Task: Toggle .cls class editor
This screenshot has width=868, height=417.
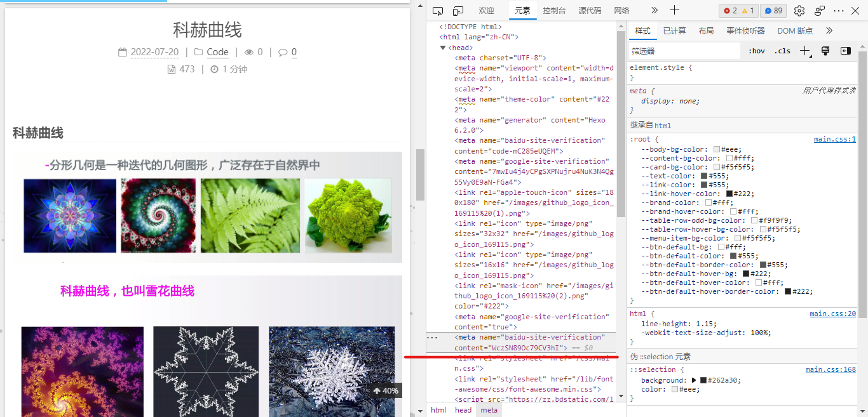Action: point(782,51)
